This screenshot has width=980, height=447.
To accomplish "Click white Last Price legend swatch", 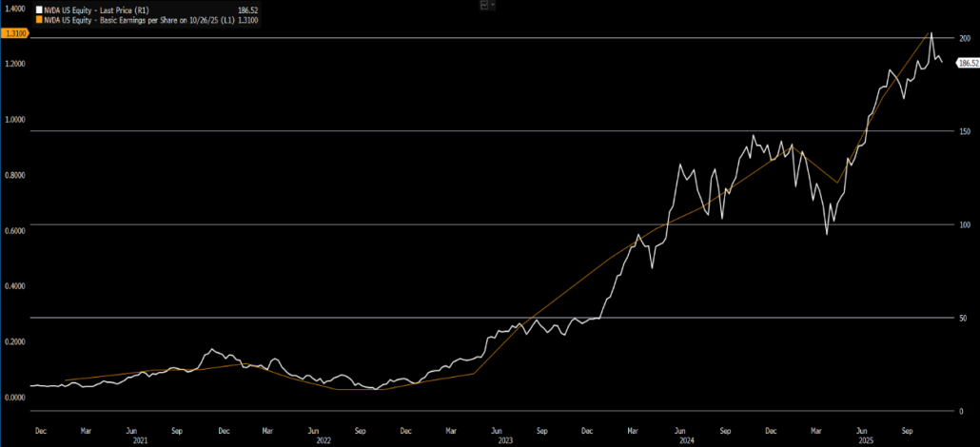I will click(38, 10).
